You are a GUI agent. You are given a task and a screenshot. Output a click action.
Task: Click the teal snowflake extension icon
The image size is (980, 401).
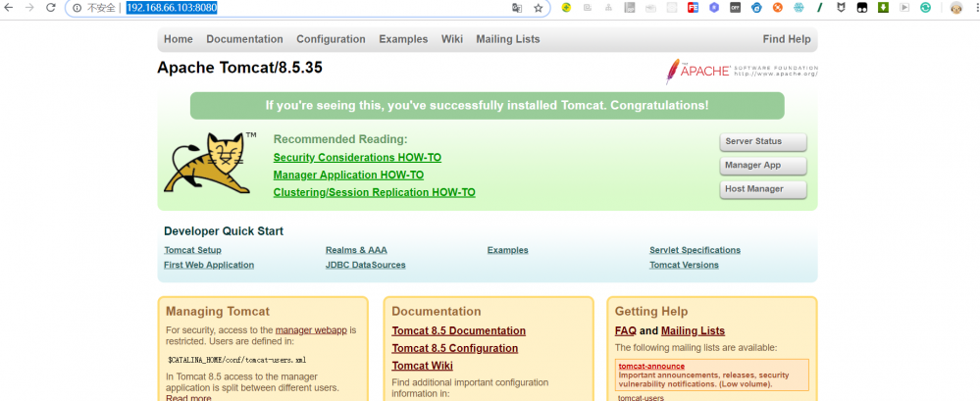pos(799,8)
